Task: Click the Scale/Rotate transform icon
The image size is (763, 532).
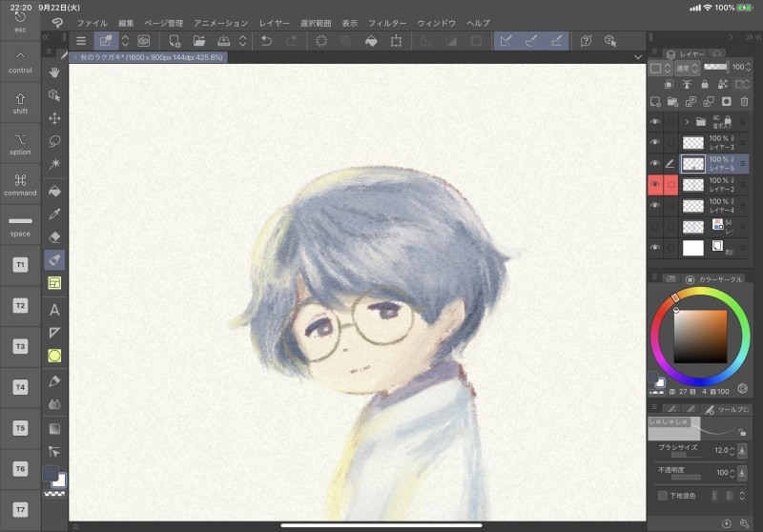Action: [396, 41]
